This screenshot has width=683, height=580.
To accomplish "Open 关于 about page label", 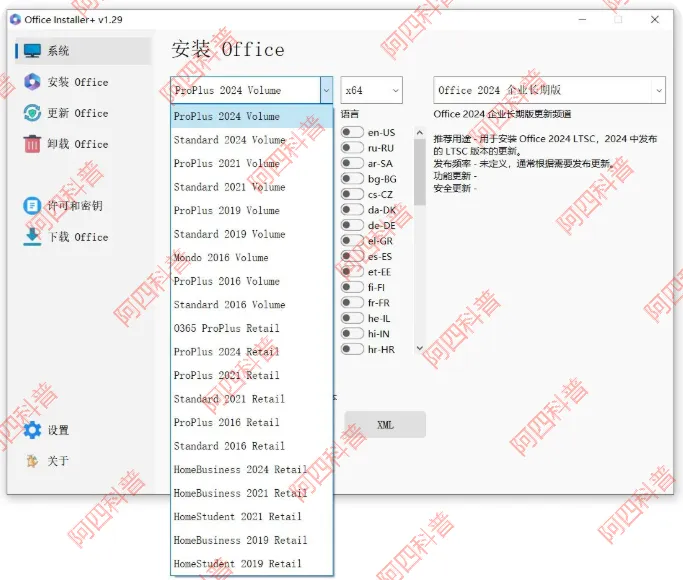I will coord(58,461).
